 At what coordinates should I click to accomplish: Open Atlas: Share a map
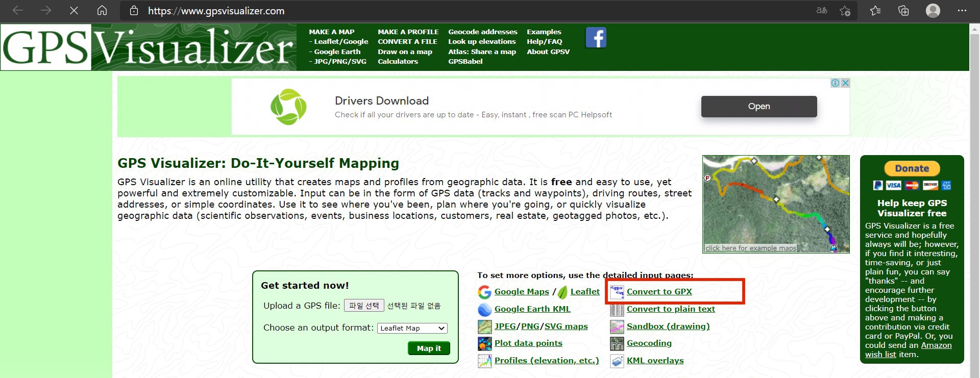click(482, 52)
